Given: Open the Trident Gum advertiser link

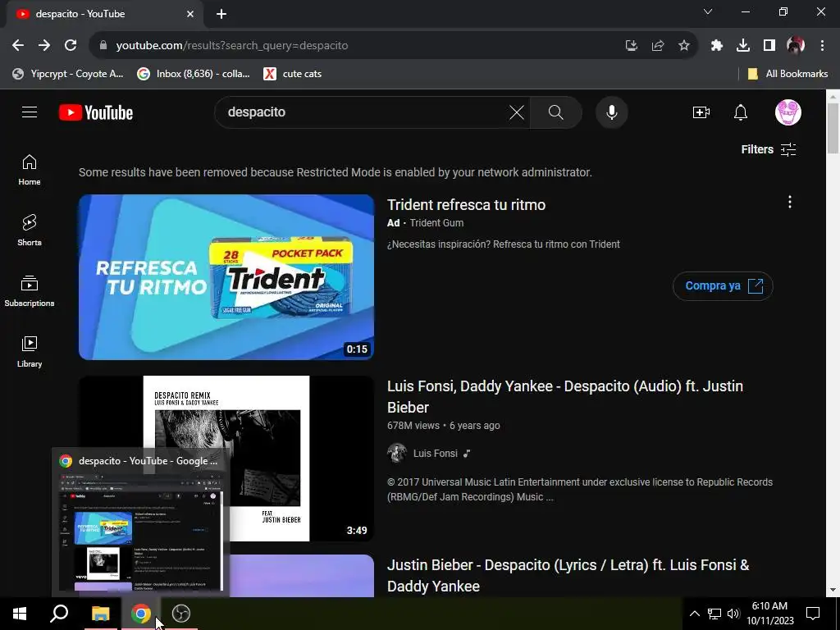Looking at the screenshot, I should (436, 223).
